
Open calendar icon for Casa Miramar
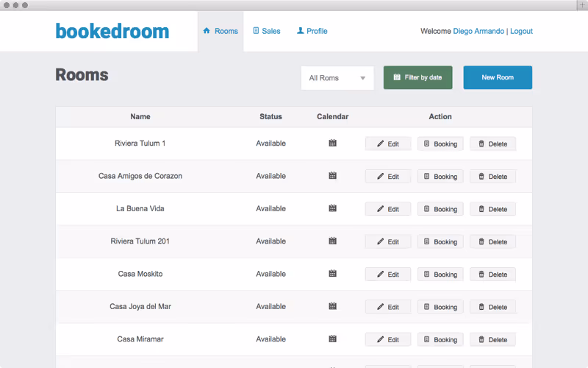point(333,339)
